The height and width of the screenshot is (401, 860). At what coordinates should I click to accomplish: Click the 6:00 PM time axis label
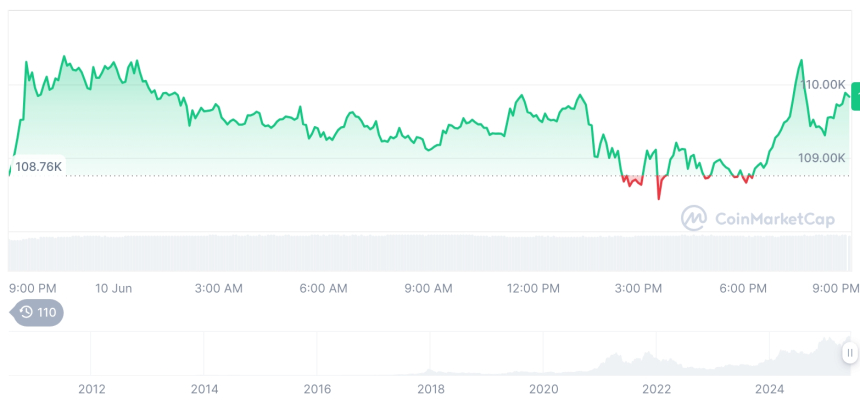tap(743, 288)
